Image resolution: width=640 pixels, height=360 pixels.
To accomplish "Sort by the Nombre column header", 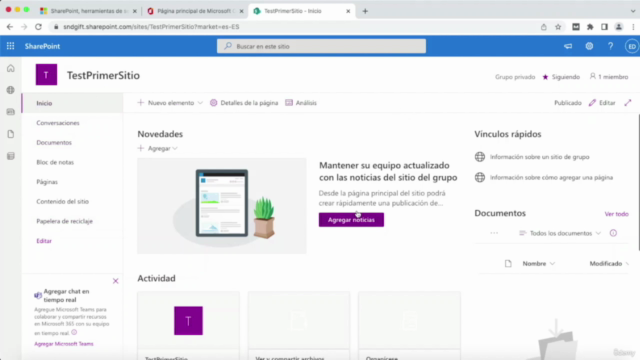I will (x=539, y=264).
